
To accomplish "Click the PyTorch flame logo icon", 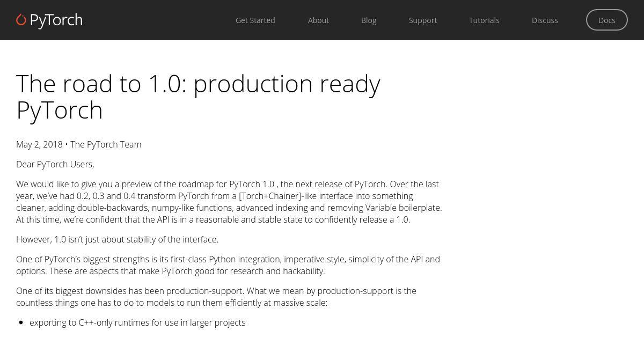I will pos(21,20).
